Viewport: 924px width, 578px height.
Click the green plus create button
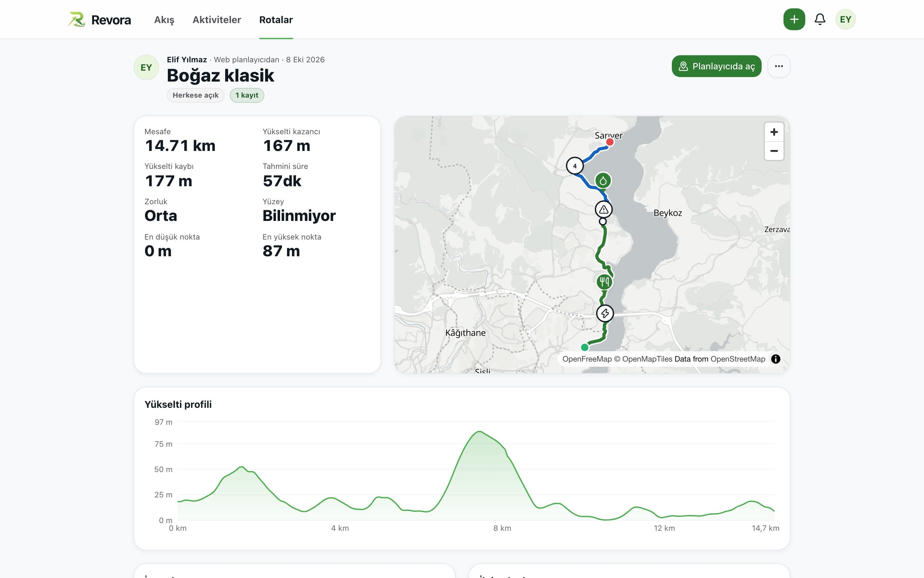click(794, 19)
